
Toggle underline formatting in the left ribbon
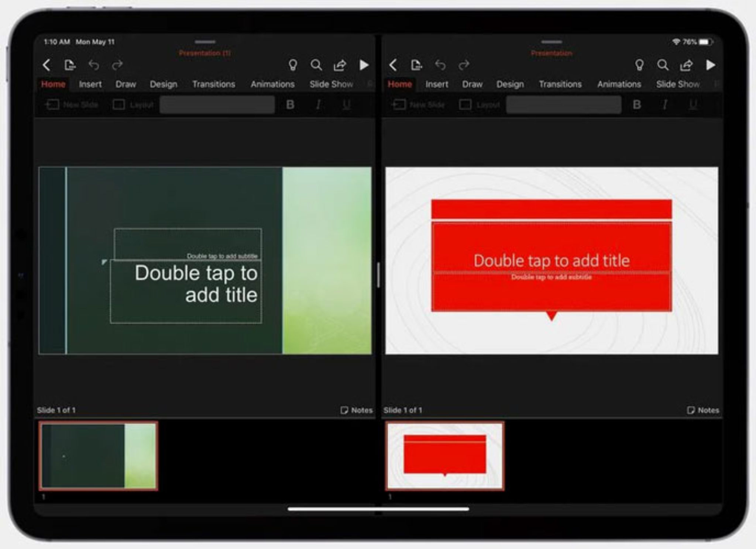tap(345, 105)
